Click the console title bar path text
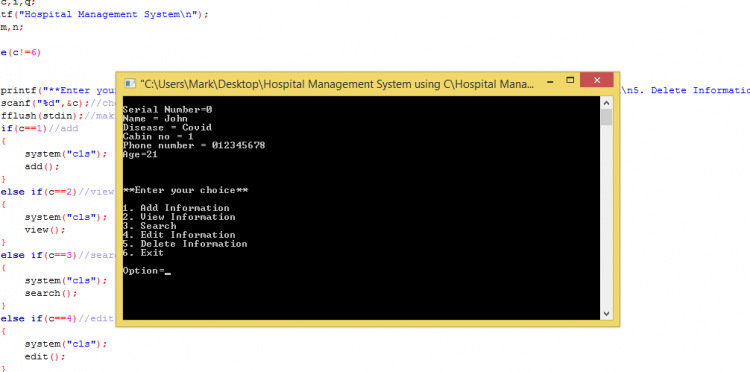The image size is (750, 372). pyautogui.click(x=337, y=84)
